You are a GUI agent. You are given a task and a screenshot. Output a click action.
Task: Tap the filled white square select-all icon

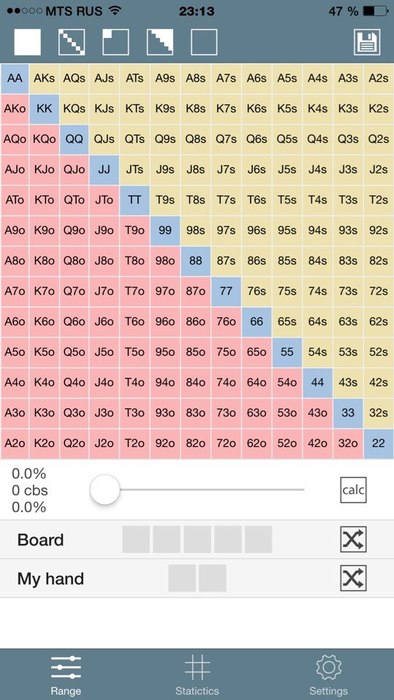click(27, 42)
